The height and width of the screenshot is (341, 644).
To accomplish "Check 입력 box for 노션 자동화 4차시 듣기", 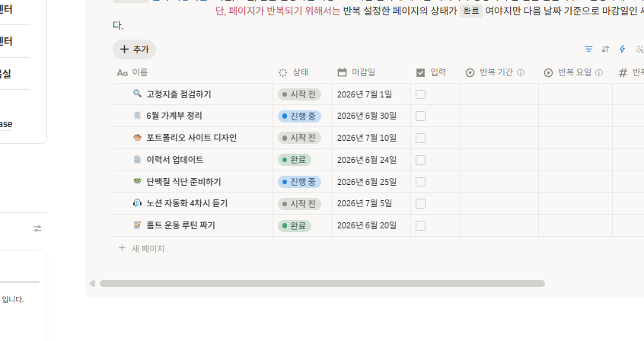I will coord(420,204).
